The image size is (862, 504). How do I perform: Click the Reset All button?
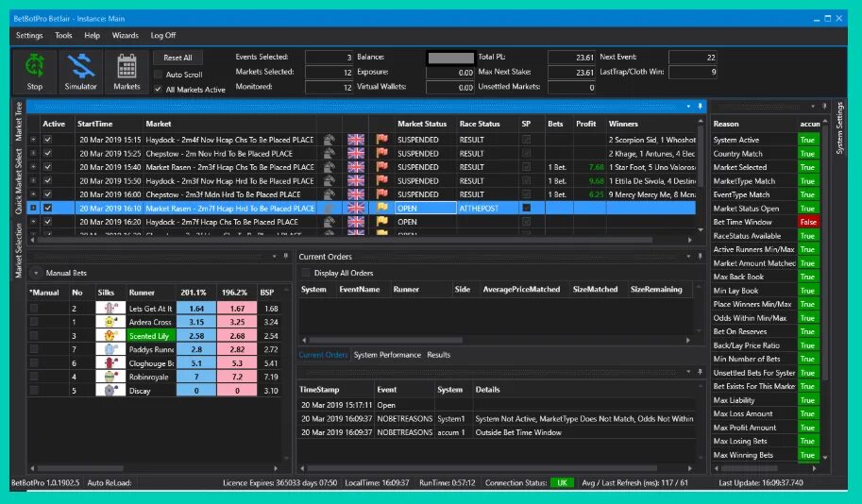coord(177,58)
